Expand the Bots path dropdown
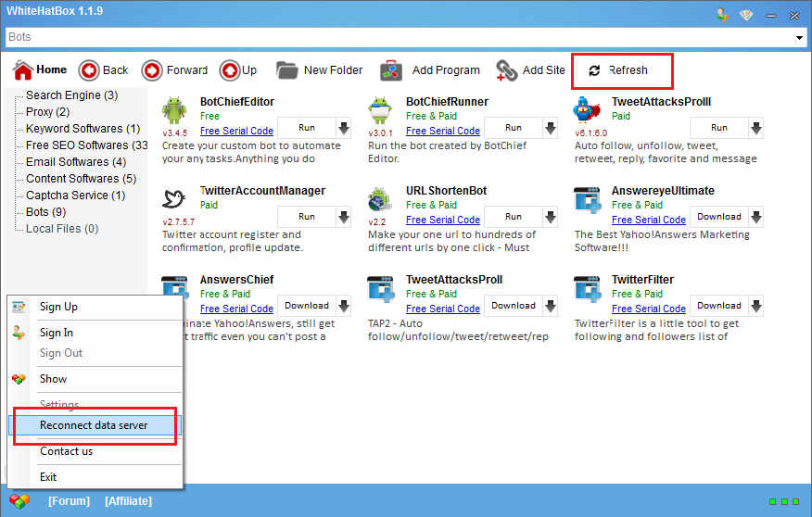812x517 pixels. pyautogui.click(x=799, y=37)
